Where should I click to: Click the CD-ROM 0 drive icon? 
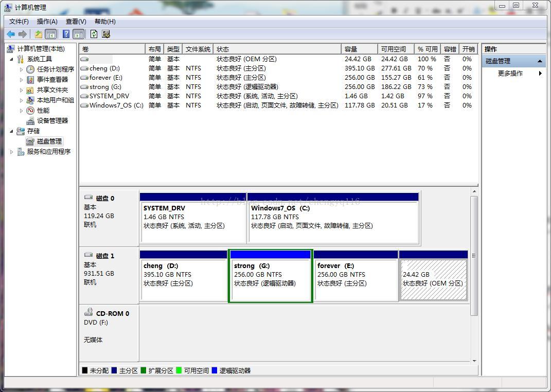(x=88, y=312)
